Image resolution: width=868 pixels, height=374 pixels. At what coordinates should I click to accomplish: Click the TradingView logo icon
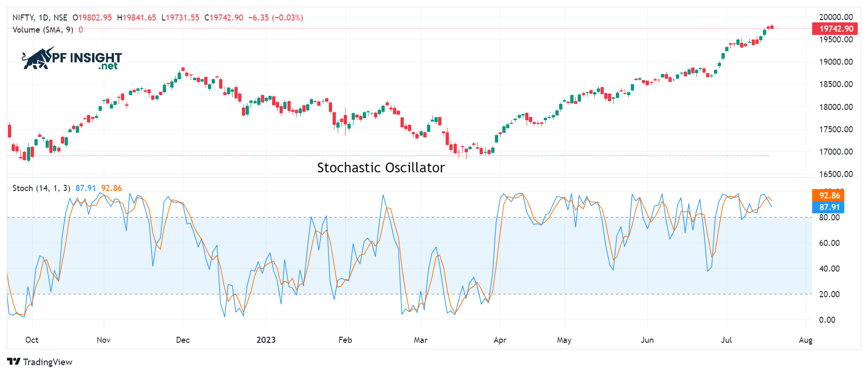pyautogui.click(x=13, y=362)
